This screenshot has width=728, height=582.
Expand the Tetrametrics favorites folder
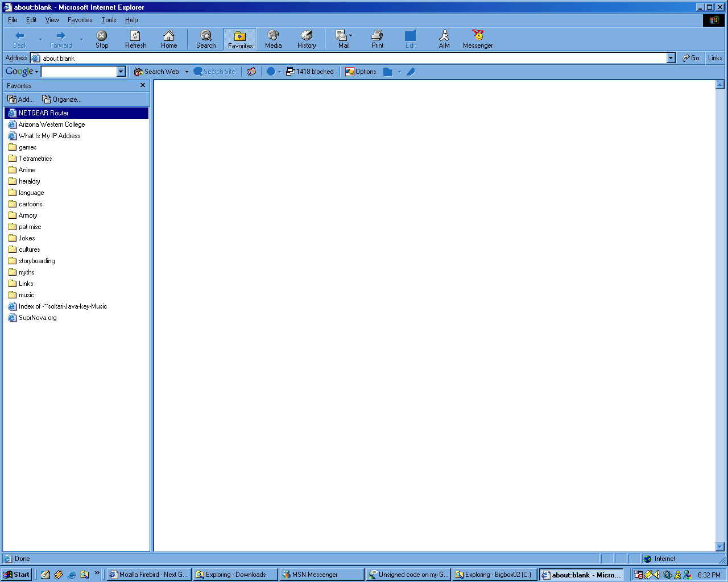point(76,159)
